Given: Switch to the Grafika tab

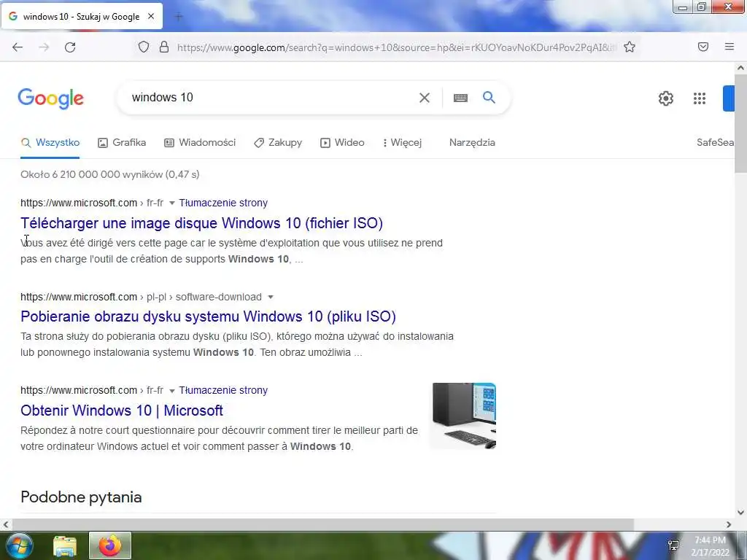Looking at the screenshot, I should click(122, 142).
